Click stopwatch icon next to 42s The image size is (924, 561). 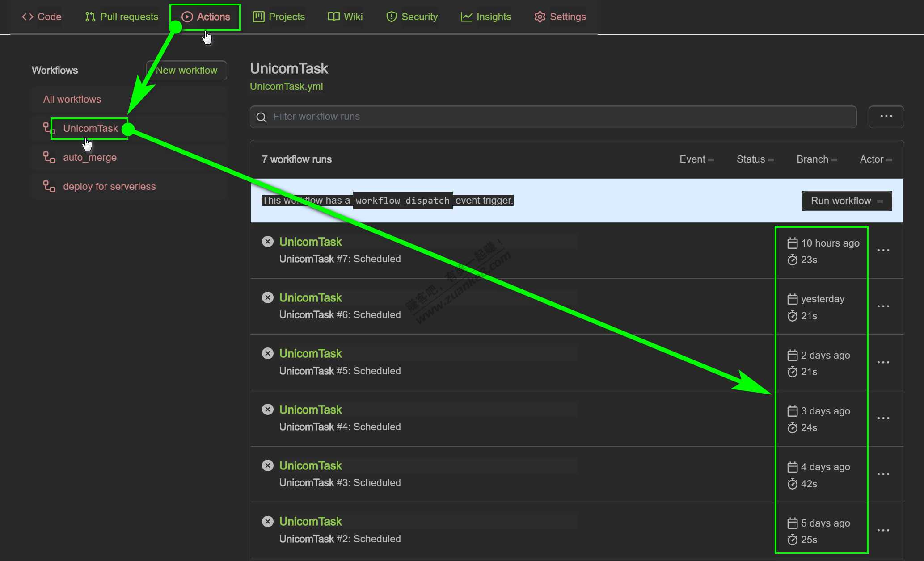coord(792,484)
